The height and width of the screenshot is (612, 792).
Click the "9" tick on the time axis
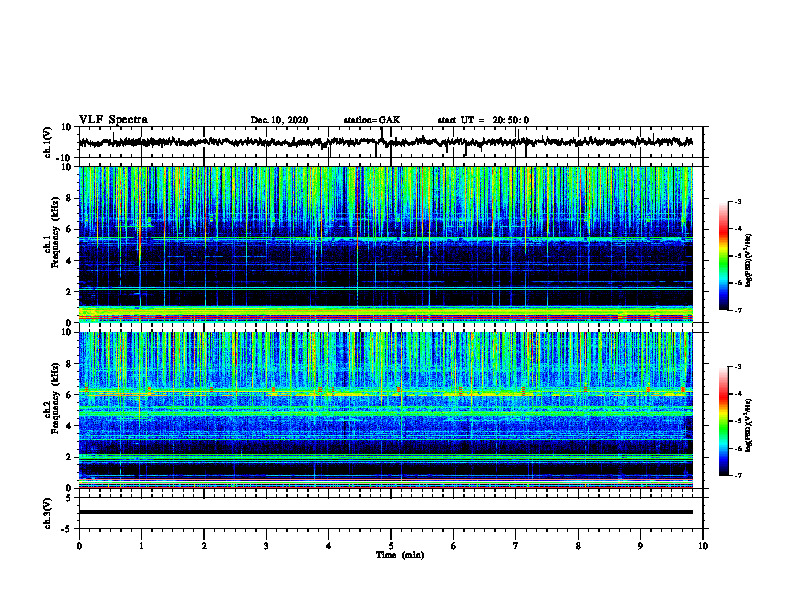coord(640,546)
